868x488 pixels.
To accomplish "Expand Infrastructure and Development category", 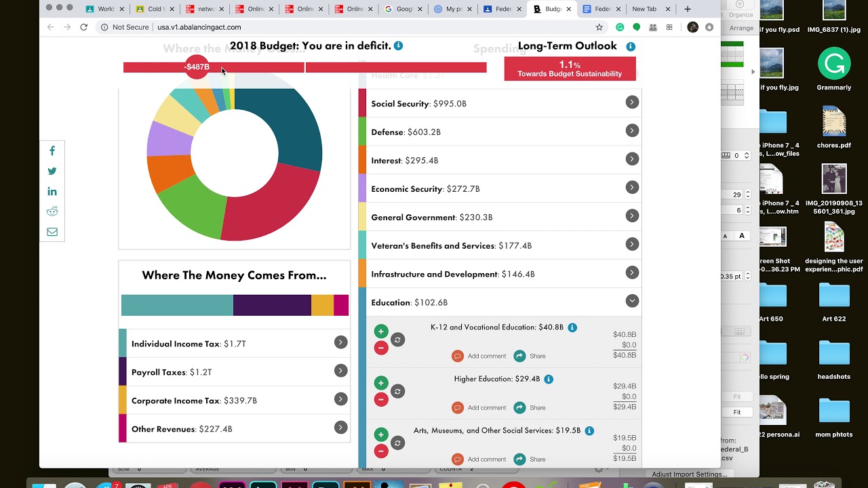I will tap(632, 272).
